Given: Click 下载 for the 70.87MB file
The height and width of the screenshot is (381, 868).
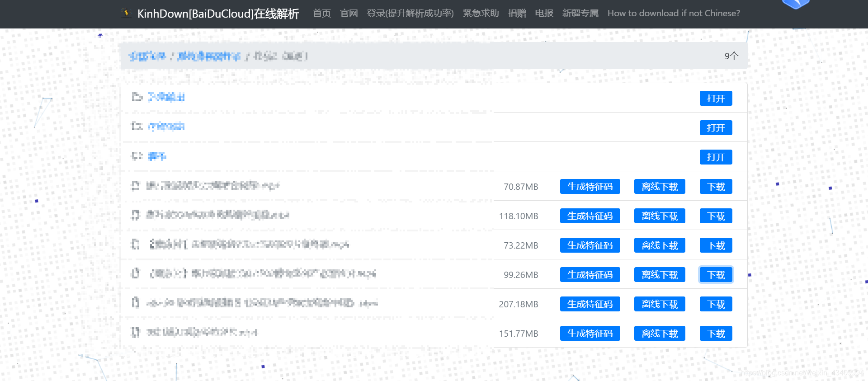Looking at the screenshot, I should (x=716, y=187).
